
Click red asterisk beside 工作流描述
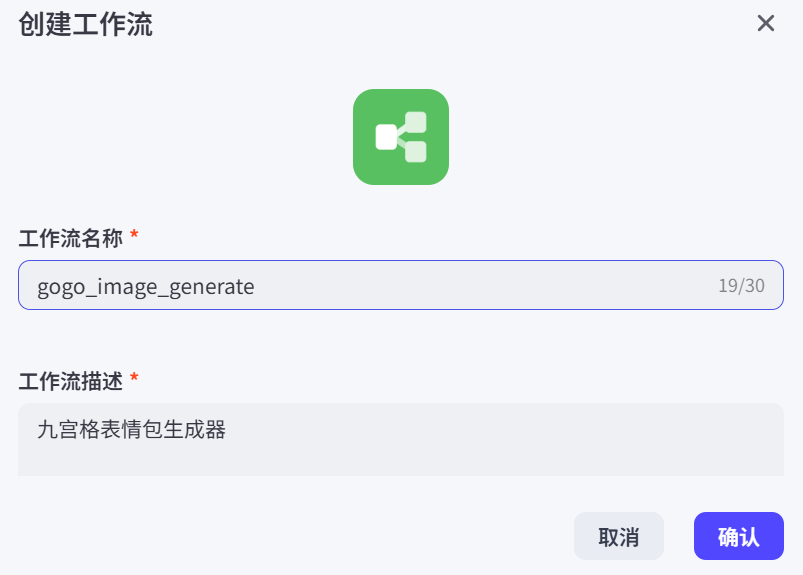(134, 380)
